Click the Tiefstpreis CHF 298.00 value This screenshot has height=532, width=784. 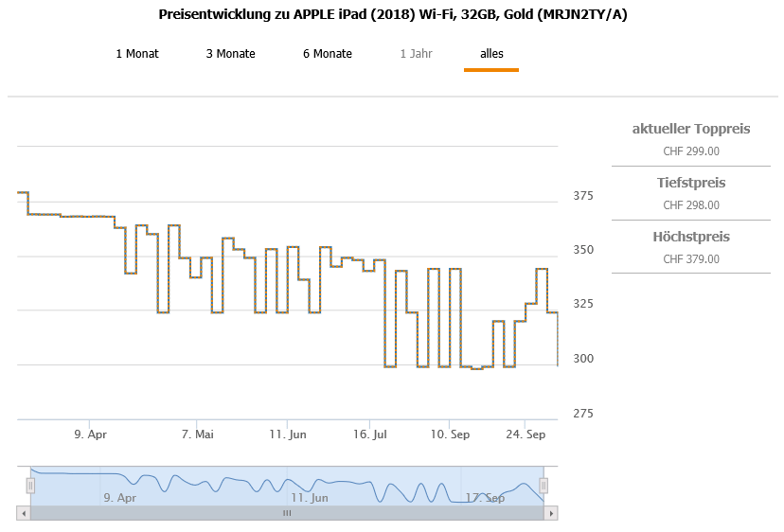(x=691, y=205)
